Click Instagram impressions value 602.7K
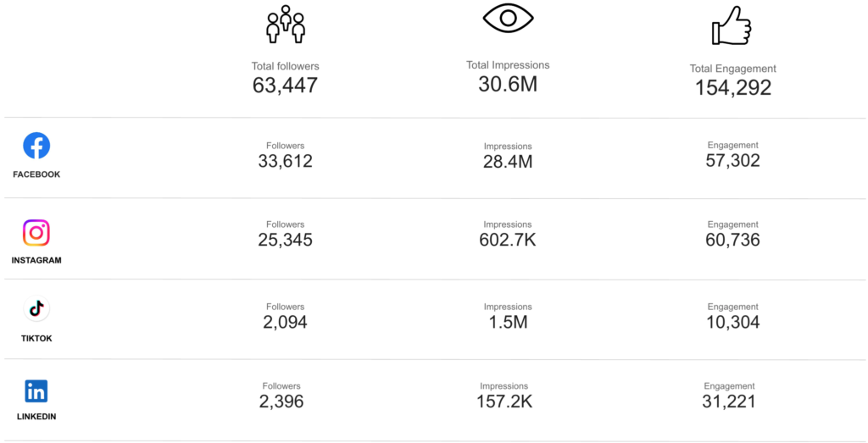 click(x=508, y=241)
